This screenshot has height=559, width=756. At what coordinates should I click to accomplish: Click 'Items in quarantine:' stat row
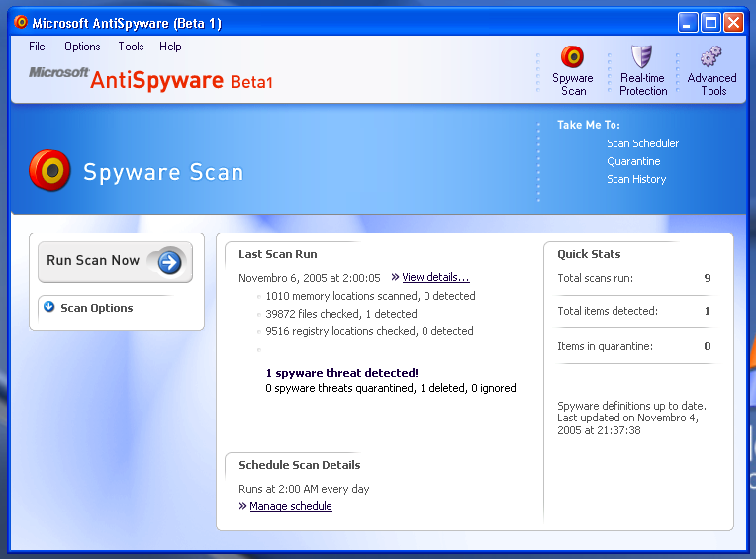(634, 346)
